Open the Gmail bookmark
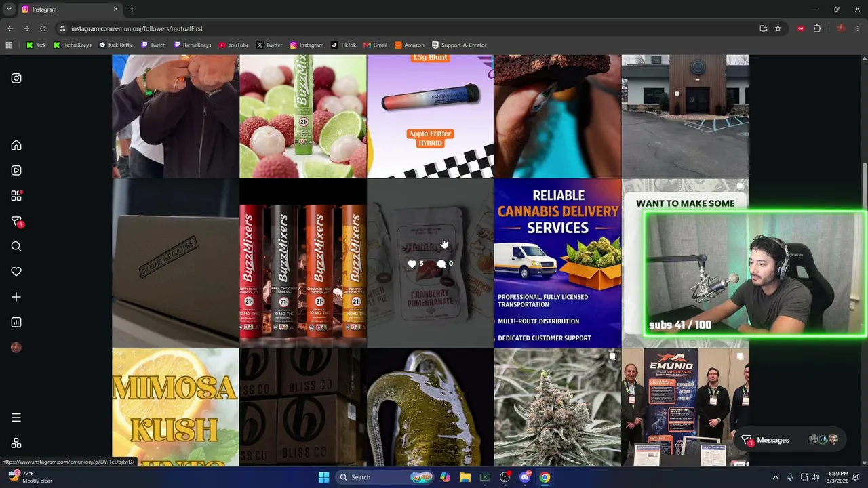Image resolution: width=868 pixels, height=488 pixels. point(375,45)
